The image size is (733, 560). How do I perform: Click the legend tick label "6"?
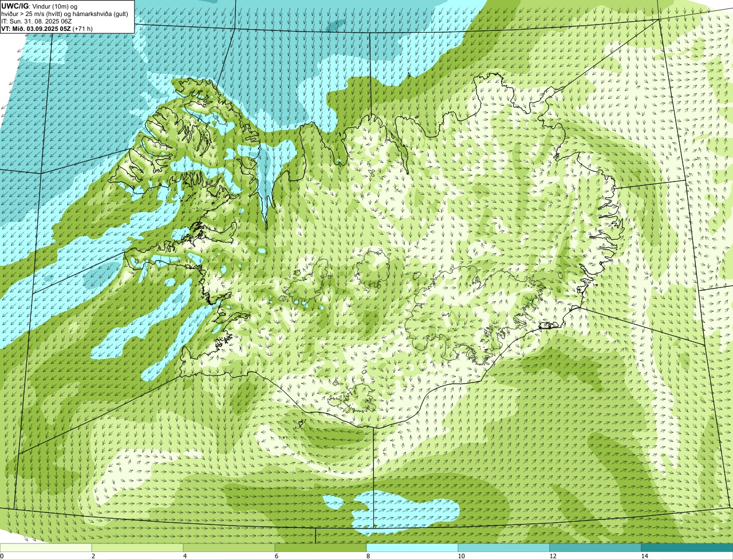point(275,556)
